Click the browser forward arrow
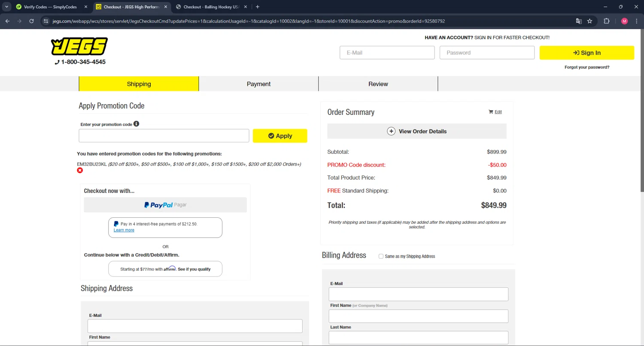Screen dimensions: 644x346 tap(19, 21)
